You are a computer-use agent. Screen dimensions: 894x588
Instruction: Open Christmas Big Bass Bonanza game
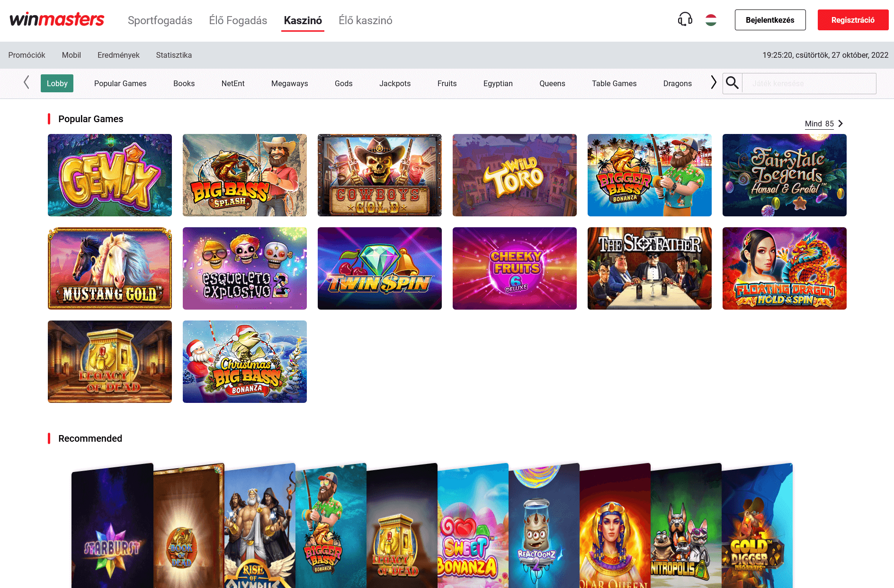coord(245,362)
